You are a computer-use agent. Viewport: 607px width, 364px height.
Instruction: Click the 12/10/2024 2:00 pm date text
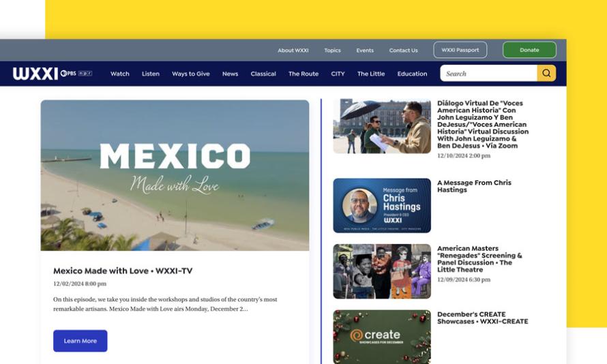click(464, 155)
